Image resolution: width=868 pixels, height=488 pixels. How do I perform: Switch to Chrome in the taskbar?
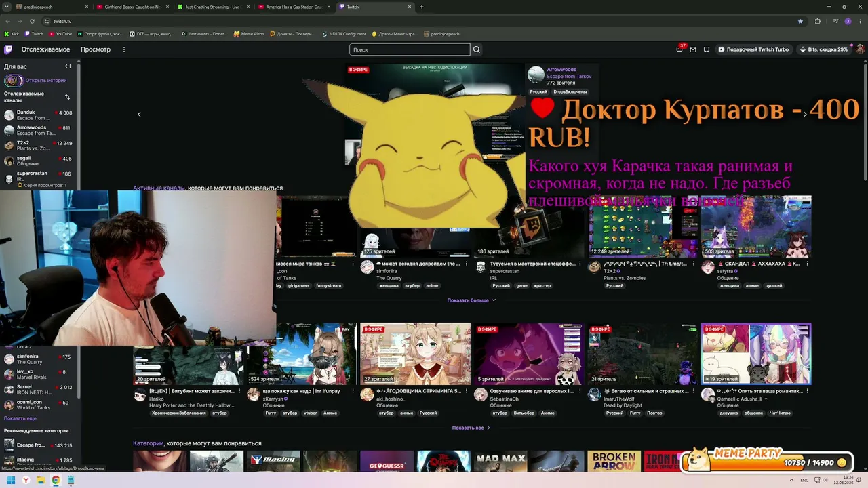[56, 481]
